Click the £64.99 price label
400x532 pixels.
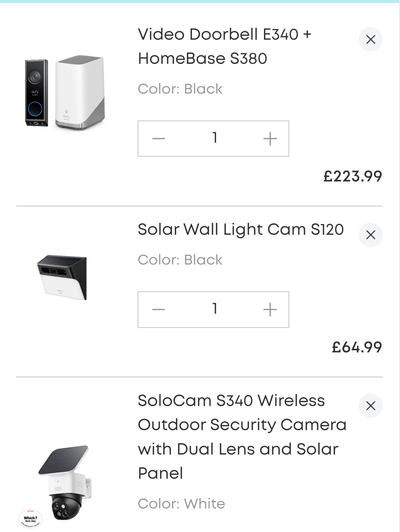click(x=357, y=347)
